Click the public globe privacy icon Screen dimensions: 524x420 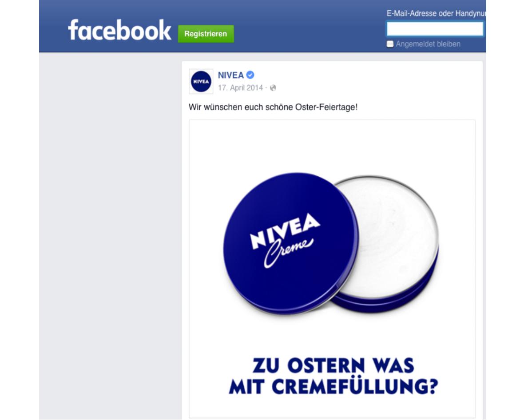(273, 88)
